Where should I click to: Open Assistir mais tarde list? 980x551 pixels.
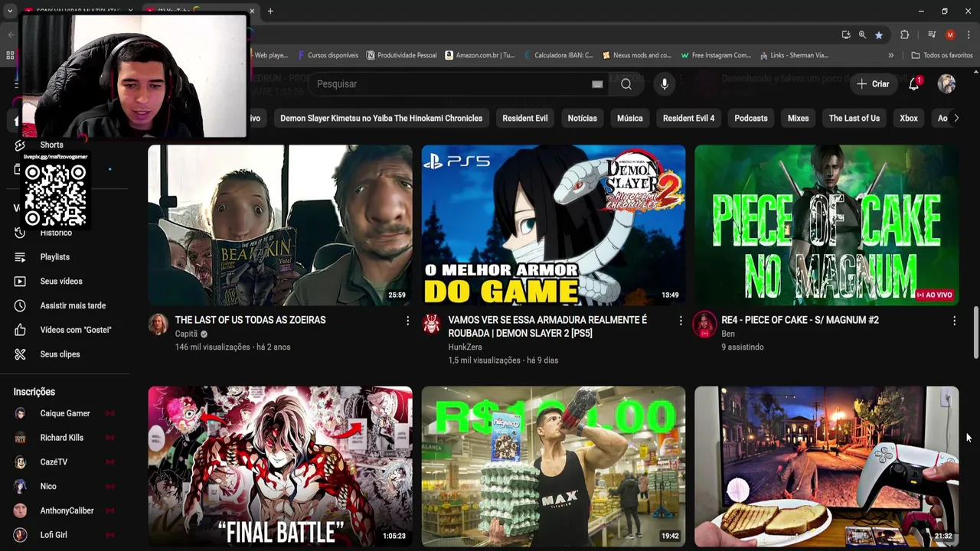click(x=73, y=305)
